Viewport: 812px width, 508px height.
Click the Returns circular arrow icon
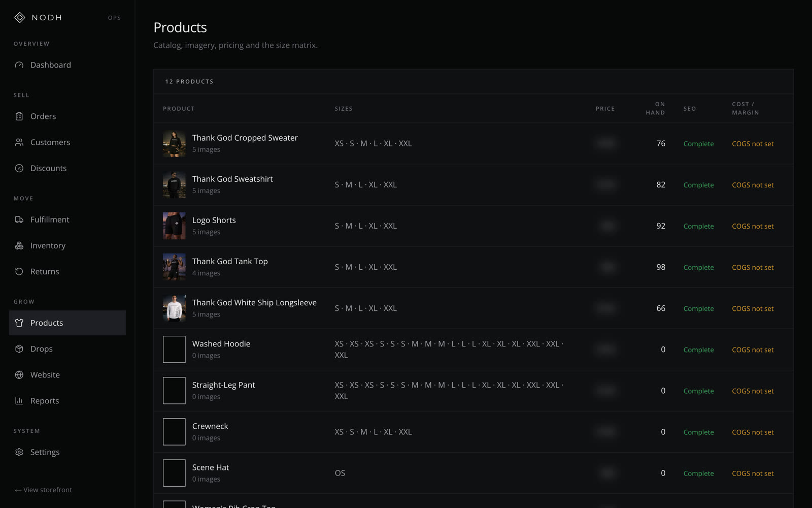coord(19,271)
